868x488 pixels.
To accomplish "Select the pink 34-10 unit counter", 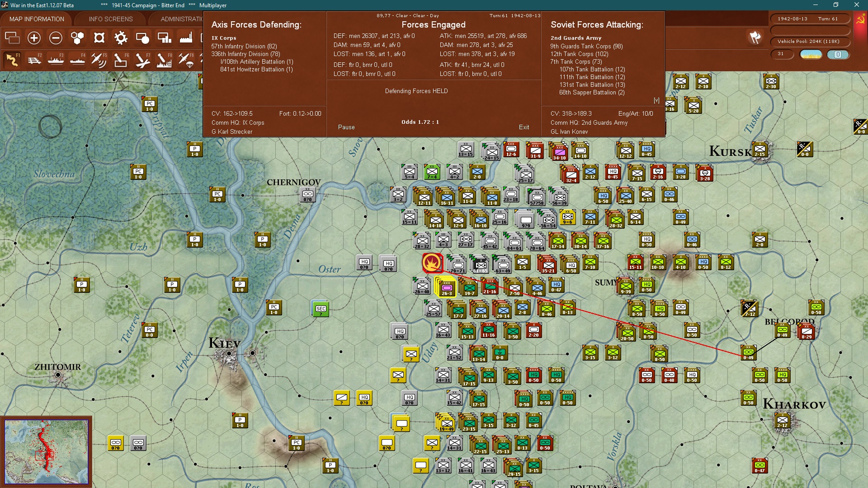I will point(559,152).
